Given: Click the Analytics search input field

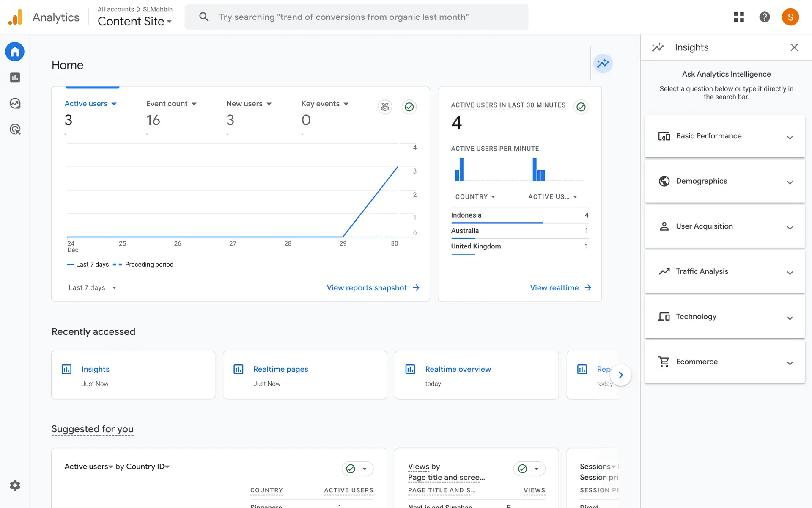Looking at the screenshot, I should click(357, 17).
